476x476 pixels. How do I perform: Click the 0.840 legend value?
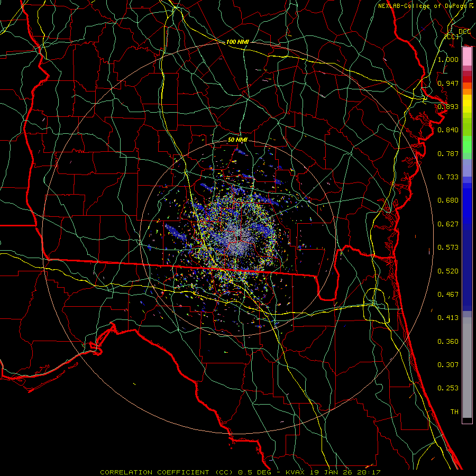tap(448, 130)
